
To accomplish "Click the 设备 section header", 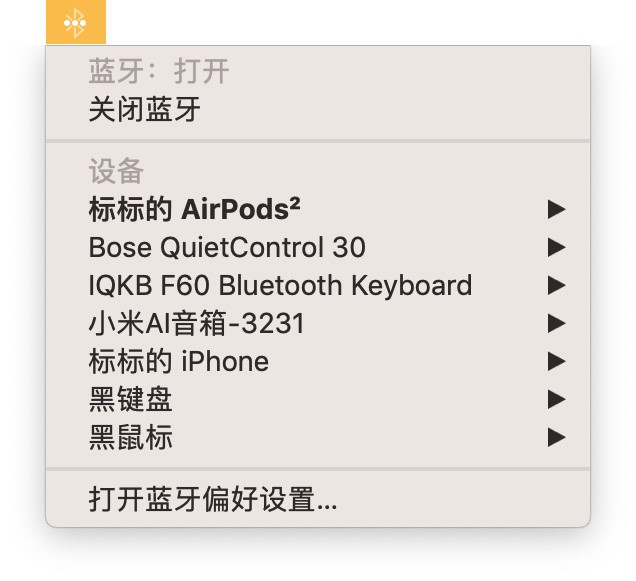I will 116,171.
